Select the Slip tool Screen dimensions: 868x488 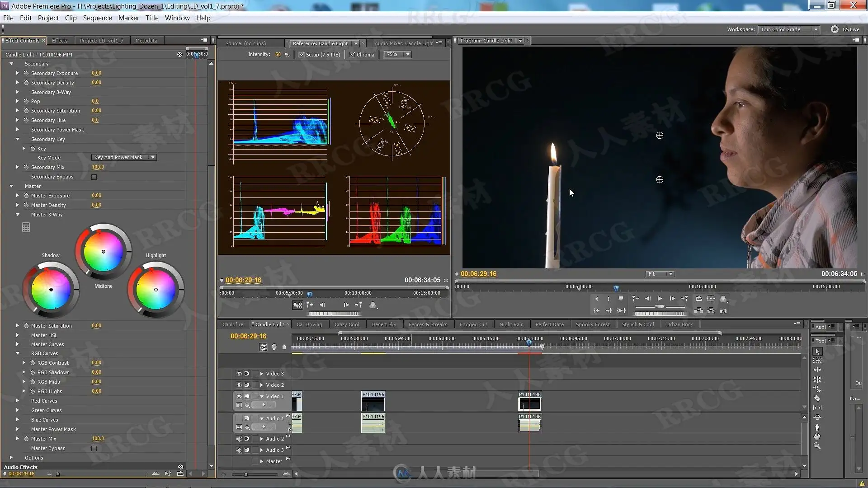pos(817,408)
